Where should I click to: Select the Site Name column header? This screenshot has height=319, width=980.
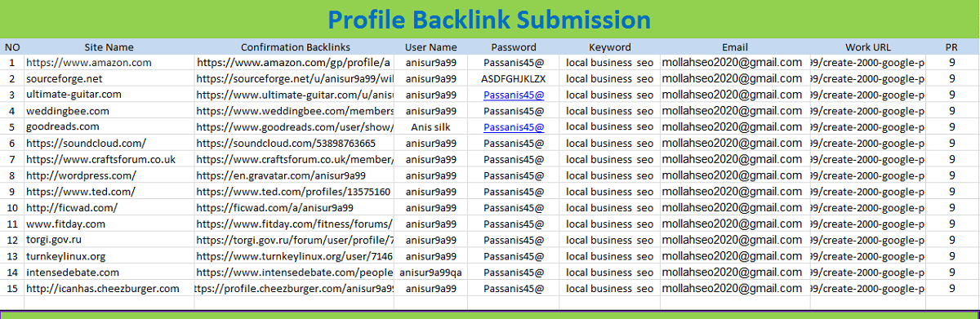click(x=109, y=47)
